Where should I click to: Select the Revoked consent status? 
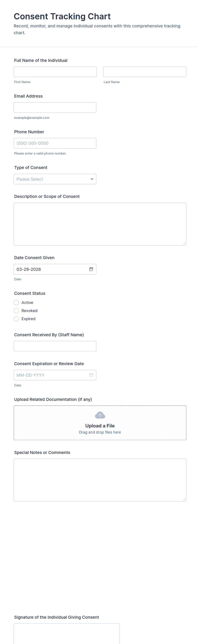pos(16,311)
